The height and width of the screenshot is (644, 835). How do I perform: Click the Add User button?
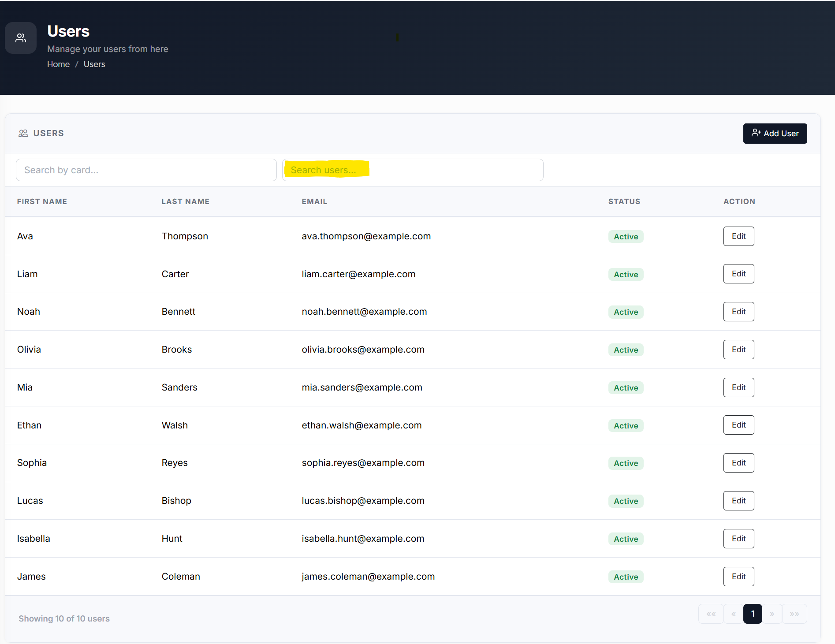pyautogui.click(x=775, y=134)
